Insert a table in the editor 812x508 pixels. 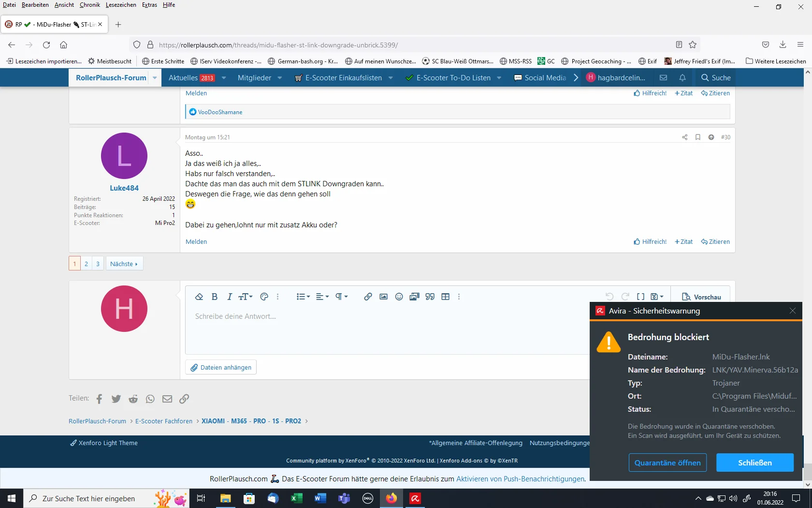click(x=445, y=297)
